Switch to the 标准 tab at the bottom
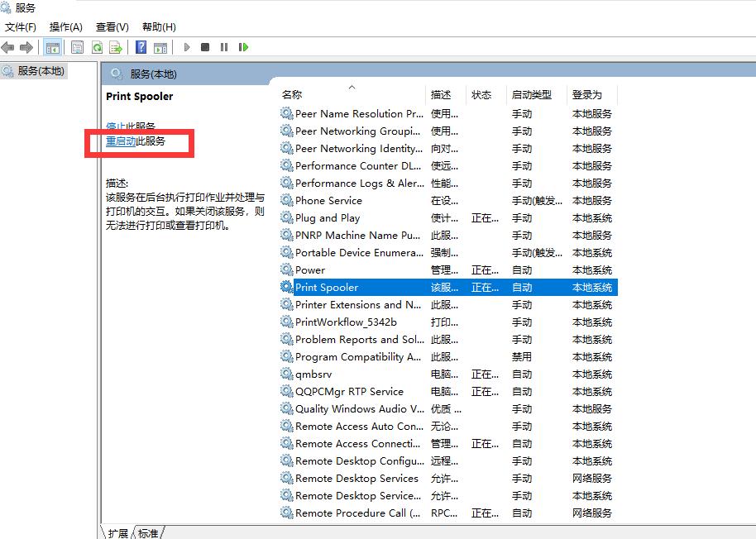Viewport: 756px width, 539px height. click(148, 533)
